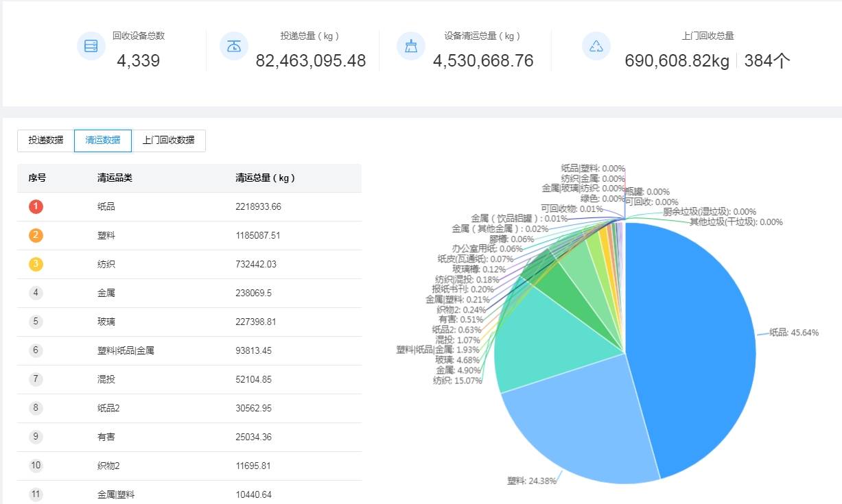The width and height of the screenshot is (842, 504).
Task: Click the 清运总量（kg）column header
Action: [267, 178]
